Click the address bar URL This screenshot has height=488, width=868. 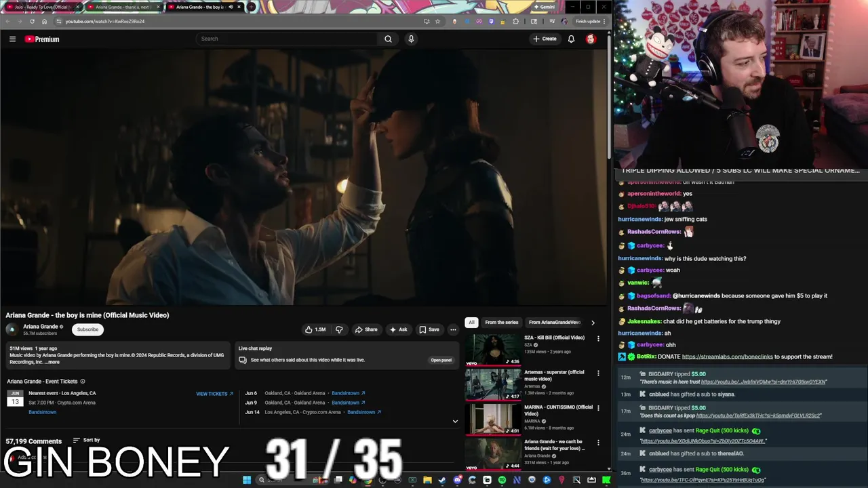[105, 21]
